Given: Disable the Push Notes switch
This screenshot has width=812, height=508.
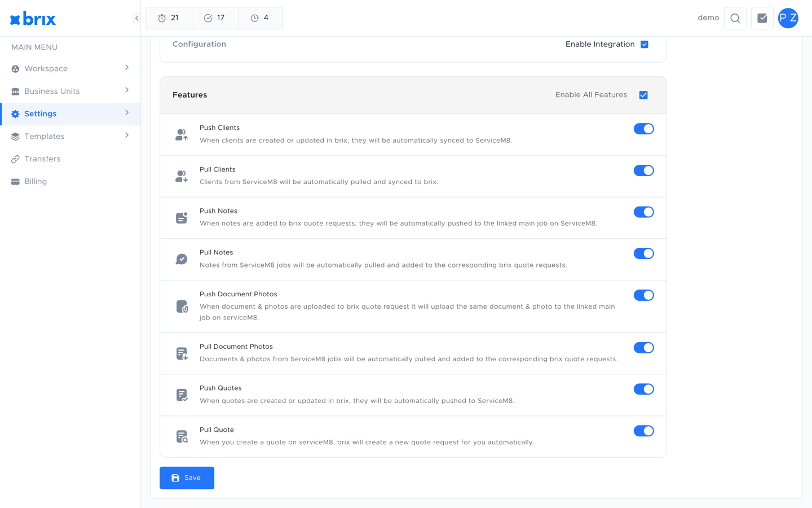Looking at the screenshot, I should click(x=643, y=212).
